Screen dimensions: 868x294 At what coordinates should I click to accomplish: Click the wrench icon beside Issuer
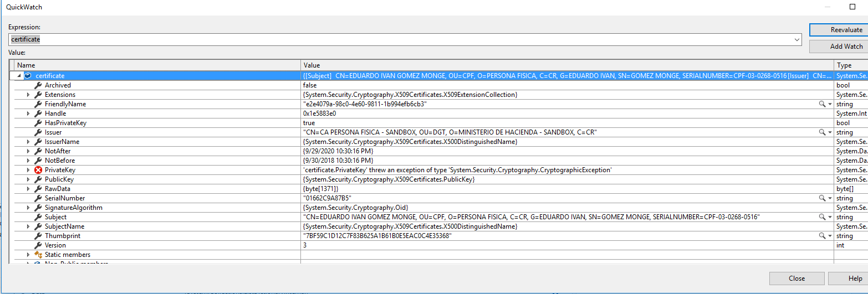point(38,132)
